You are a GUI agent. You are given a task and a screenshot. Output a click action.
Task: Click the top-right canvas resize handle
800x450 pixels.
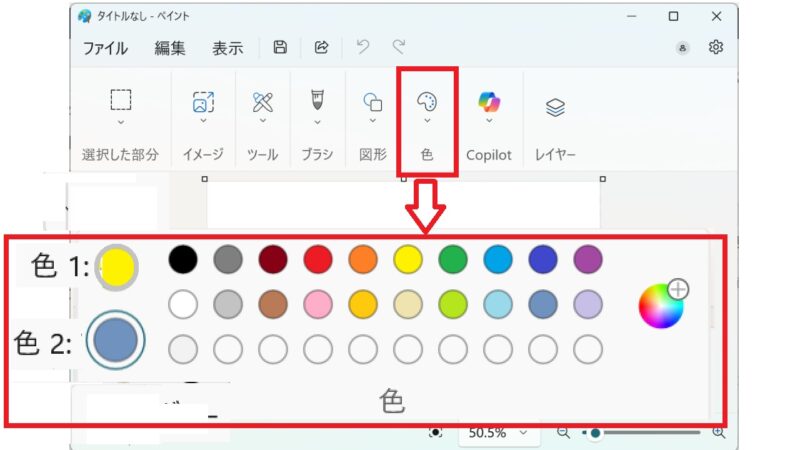pos(603,179)
